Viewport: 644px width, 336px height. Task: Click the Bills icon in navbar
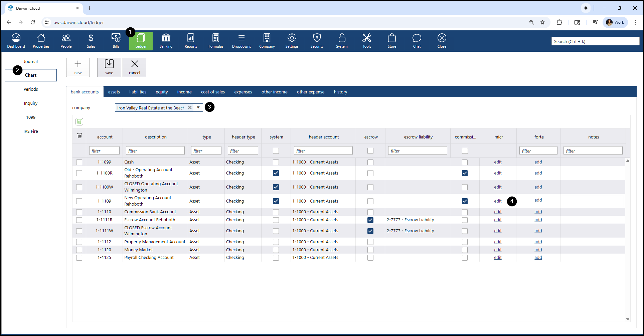coord(116,41)
